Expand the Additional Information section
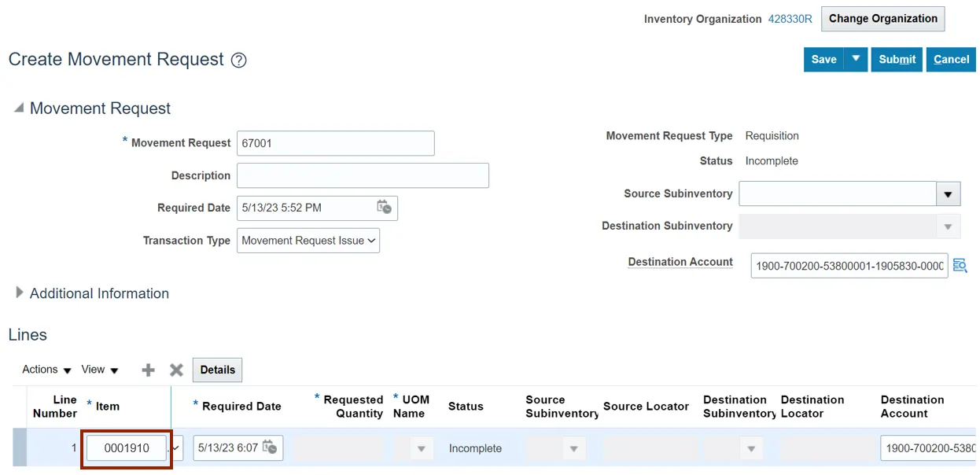Image resolution: width=980 pixels, height=475 pixels. [x=20, y=293]
